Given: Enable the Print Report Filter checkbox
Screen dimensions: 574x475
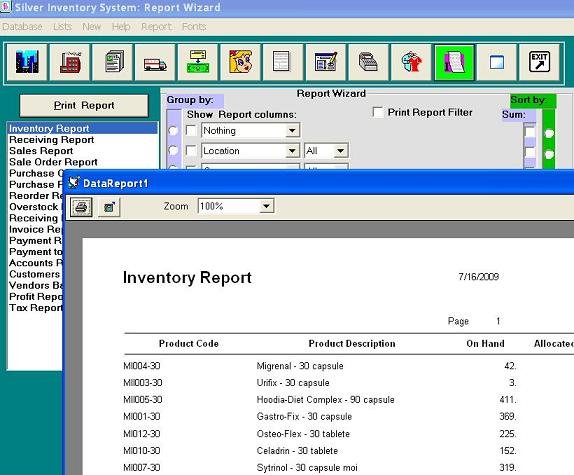Looking at the screenshot, I should [x=378, y=112].
